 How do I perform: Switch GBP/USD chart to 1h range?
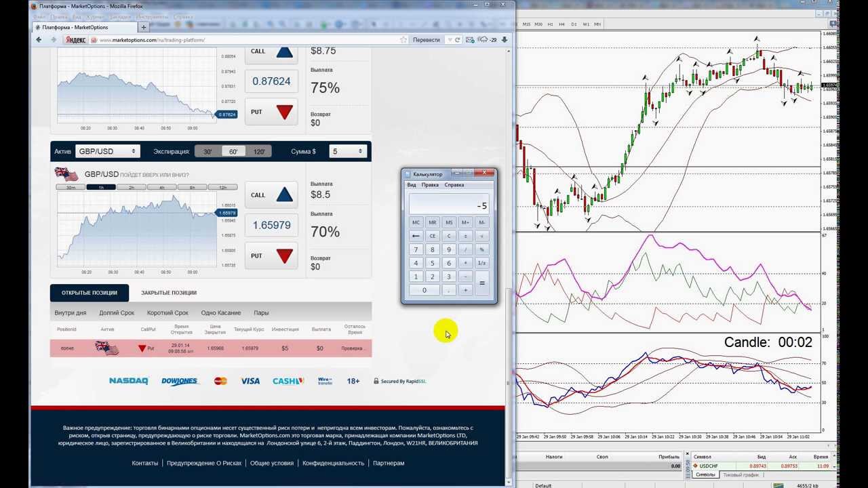point(101,187)
